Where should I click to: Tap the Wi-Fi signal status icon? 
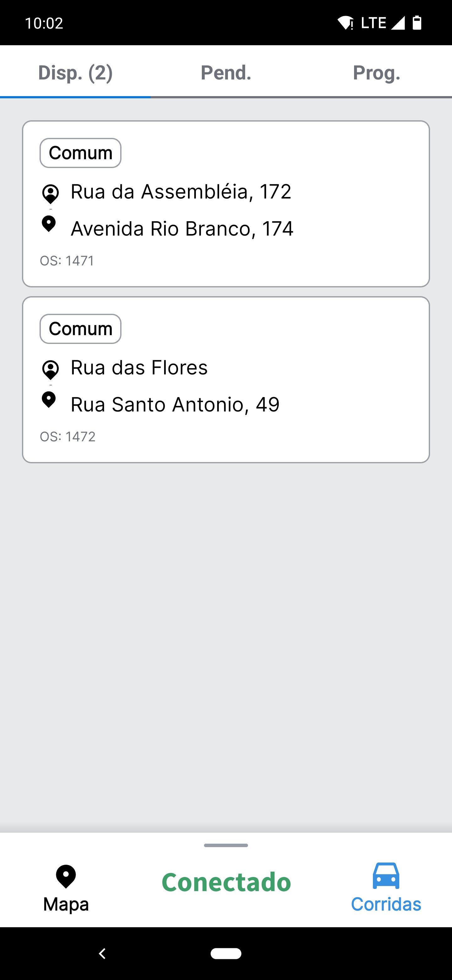tap(345, 23)
